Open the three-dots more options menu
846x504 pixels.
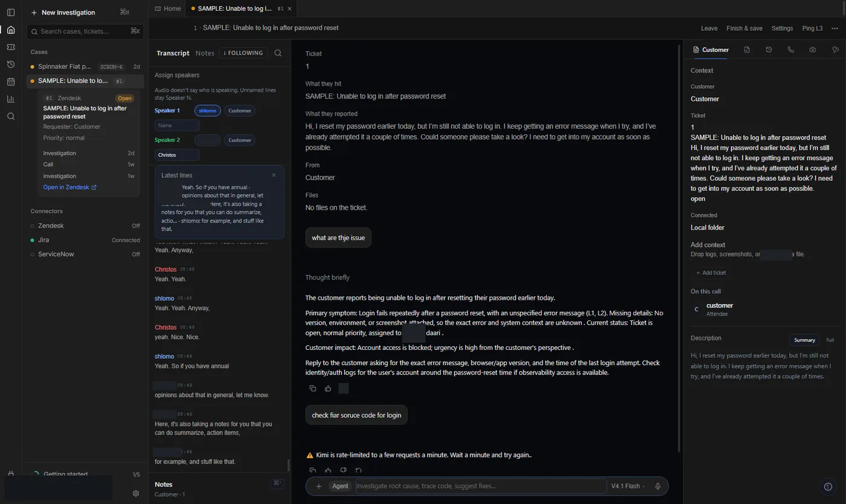[835, 28]
